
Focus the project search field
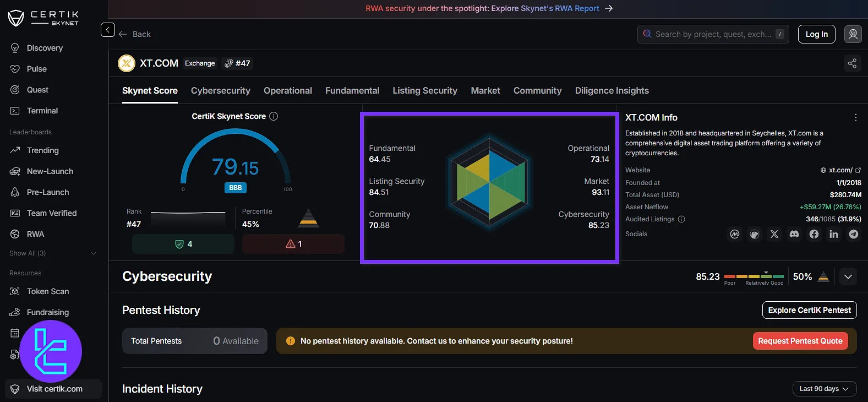point(713,34)
